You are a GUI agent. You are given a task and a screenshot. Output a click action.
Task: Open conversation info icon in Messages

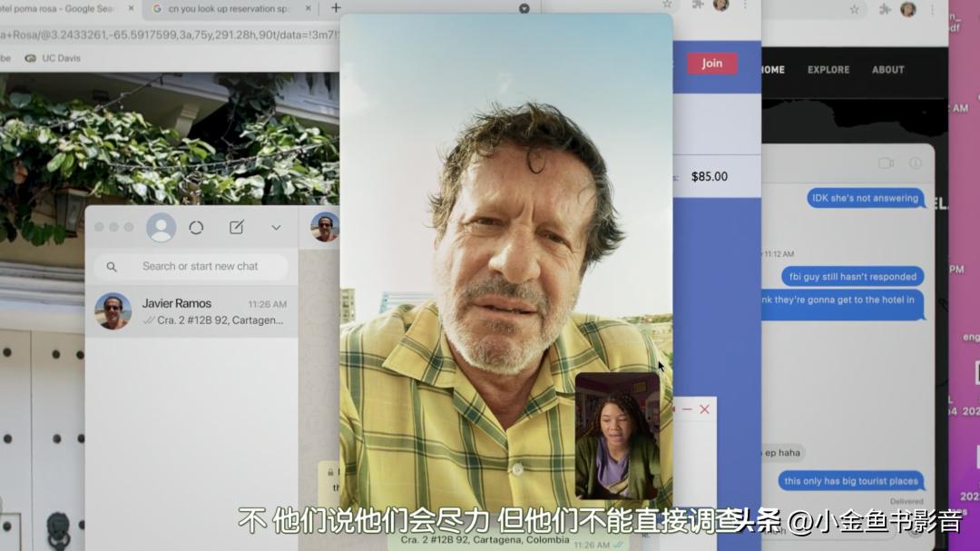915,163
